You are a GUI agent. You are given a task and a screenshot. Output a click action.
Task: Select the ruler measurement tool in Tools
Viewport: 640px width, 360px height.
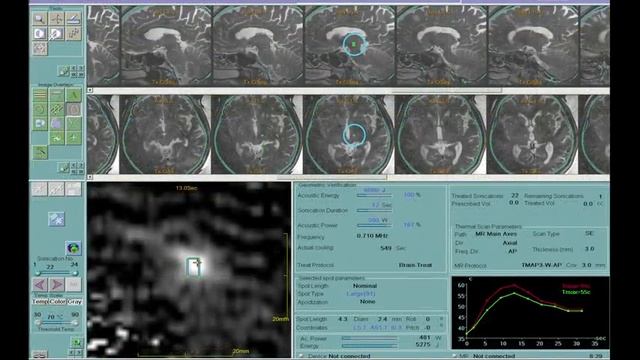(73, 18)
